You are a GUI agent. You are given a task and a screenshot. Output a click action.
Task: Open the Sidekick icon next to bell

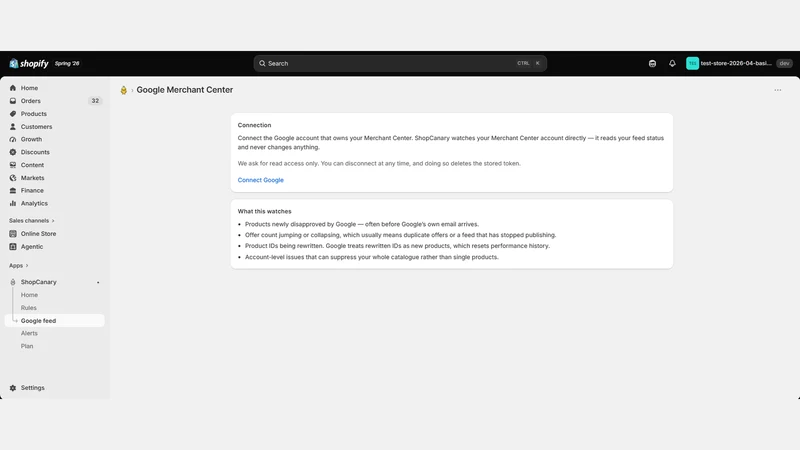point(652,63)
